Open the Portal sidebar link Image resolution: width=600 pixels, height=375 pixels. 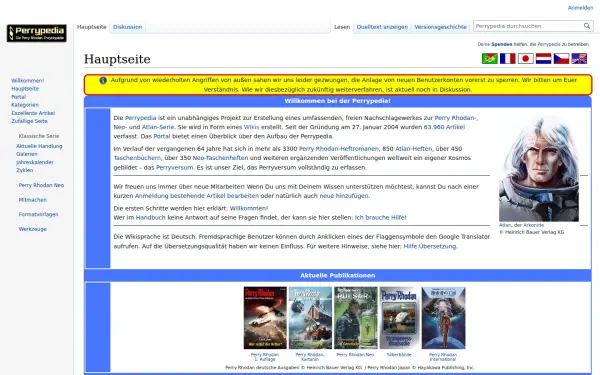[18, 97]
